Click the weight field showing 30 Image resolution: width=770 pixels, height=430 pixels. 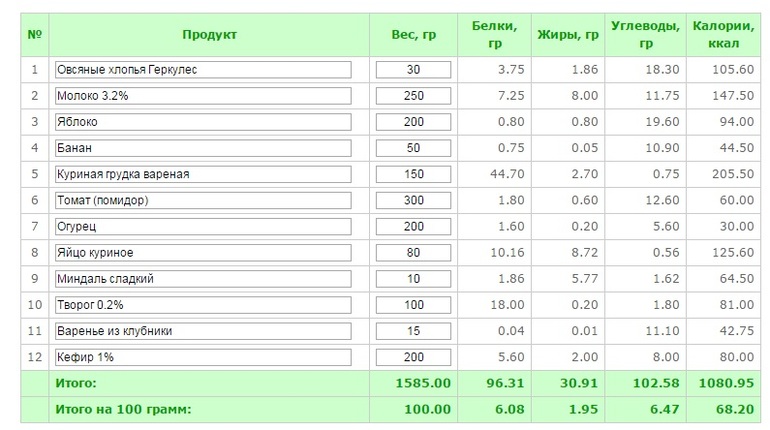[x=414, y=69]
